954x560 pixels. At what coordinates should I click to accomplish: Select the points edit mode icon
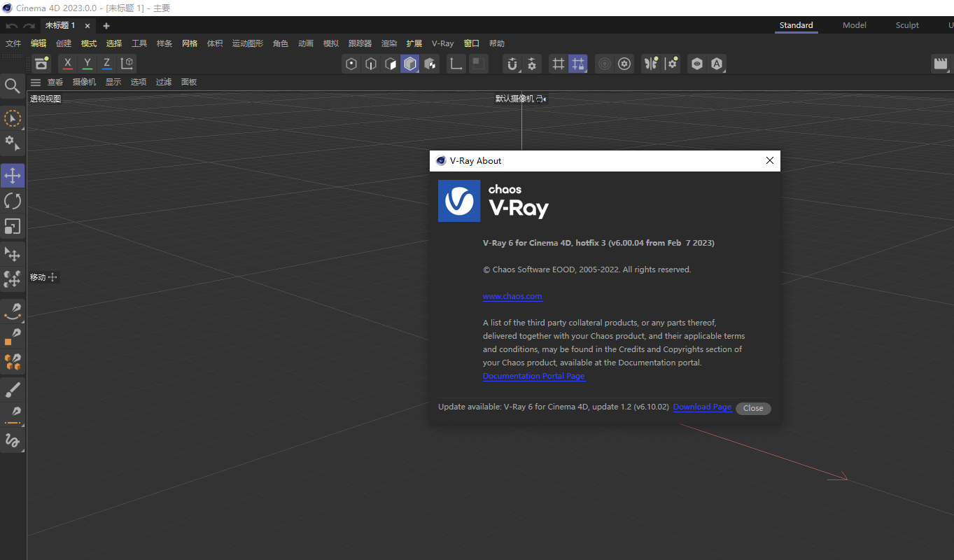351,64
